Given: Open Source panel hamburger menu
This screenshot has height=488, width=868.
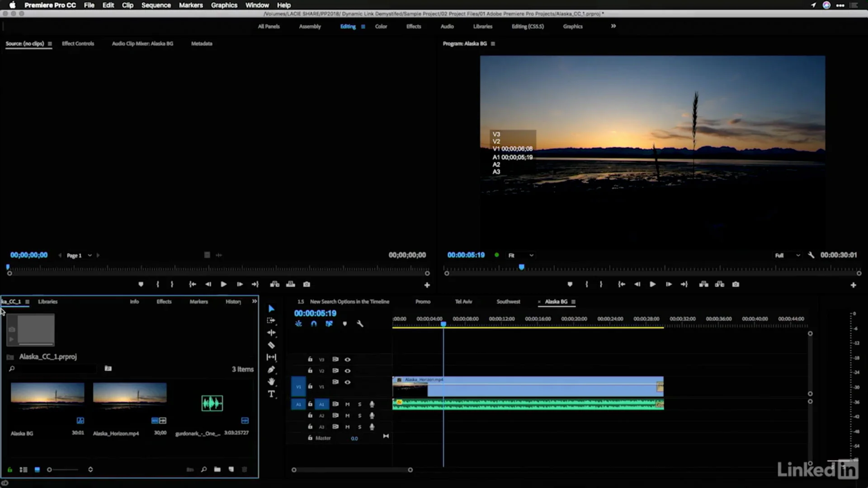Looking at the screenshot, I should 50,44.
